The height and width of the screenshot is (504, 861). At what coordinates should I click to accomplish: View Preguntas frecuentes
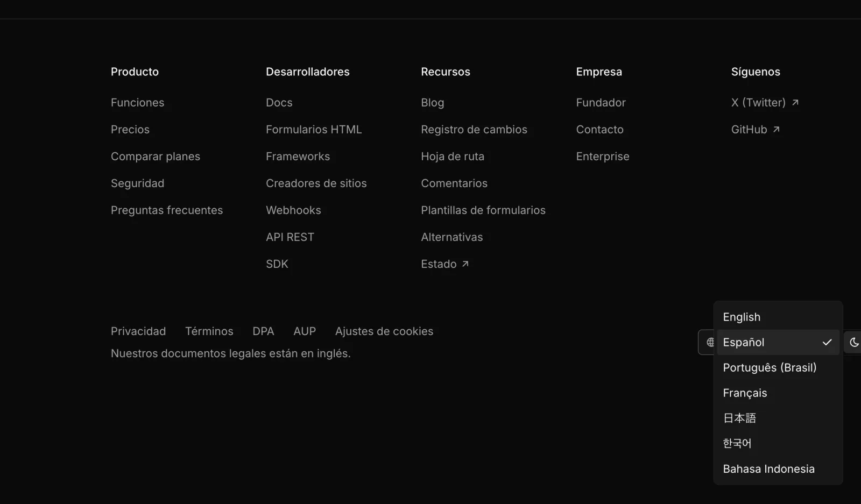pyautogui.click(x=167, y=210)
